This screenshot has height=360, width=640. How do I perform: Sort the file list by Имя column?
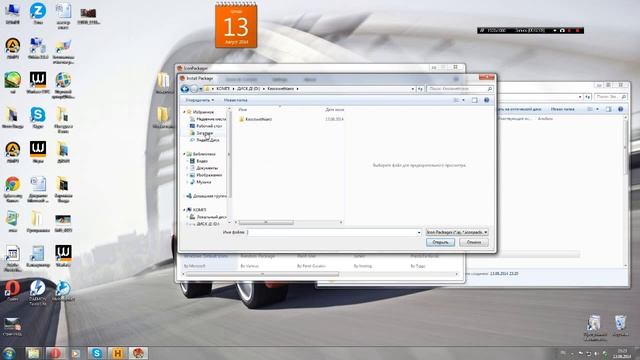point(243,109)
